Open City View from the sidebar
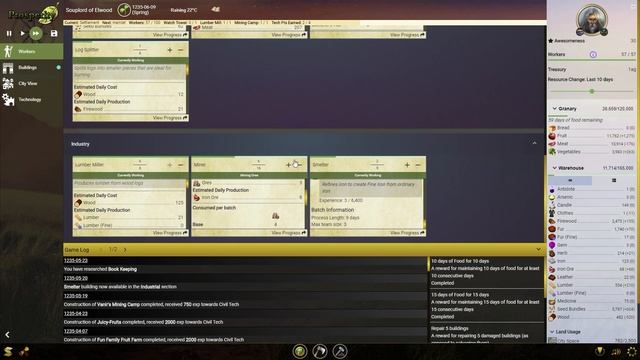640x360 pixels. (31, 83)
